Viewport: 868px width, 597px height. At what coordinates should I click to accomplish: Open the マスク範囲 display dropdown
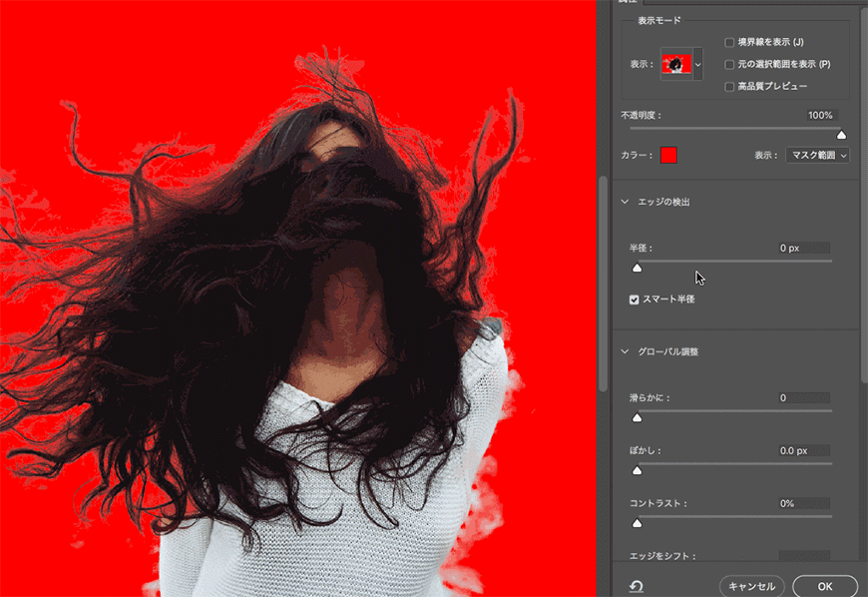(x=817, y=155)
